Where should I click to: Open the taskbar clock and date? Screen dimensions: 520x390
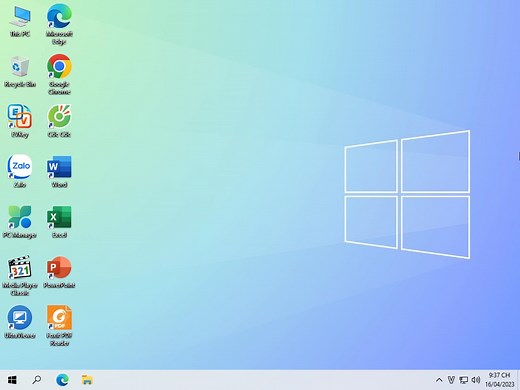499,380
